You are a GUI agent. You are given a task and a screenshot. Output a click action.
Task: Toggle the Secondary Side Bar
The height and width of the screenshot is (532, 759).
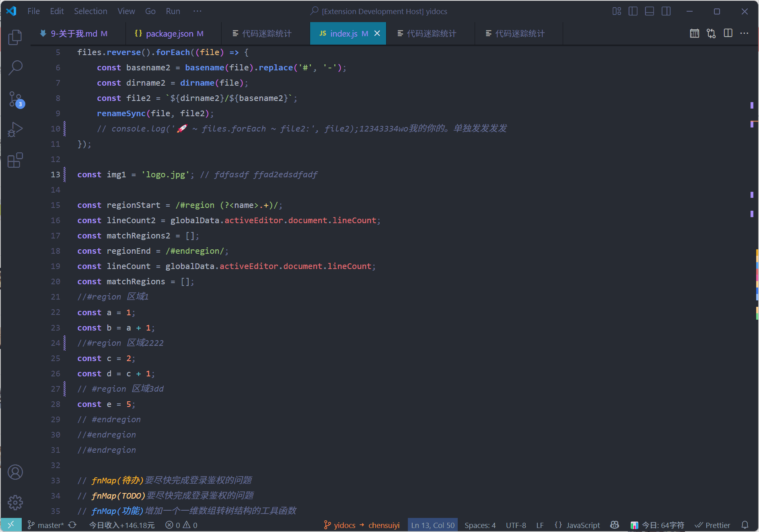tap(666, 11)
